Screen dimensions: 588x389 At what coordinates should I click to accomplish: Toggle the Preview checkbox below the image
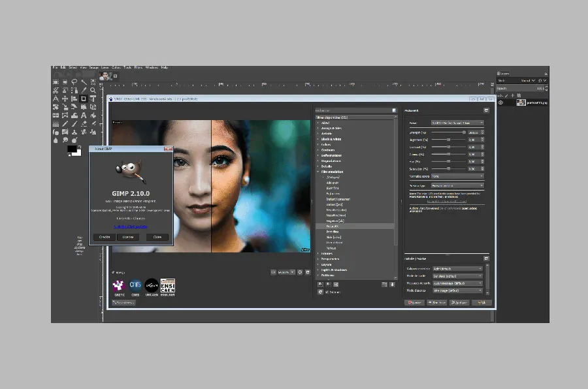tap(113, 272)
